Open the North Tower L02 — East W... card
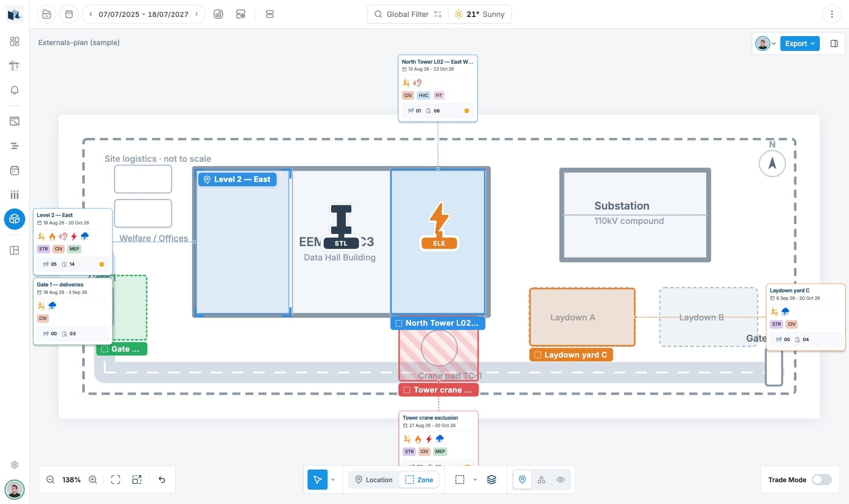Image resolution: width=849 pixels, height=504 pixels. click(438, 88)
